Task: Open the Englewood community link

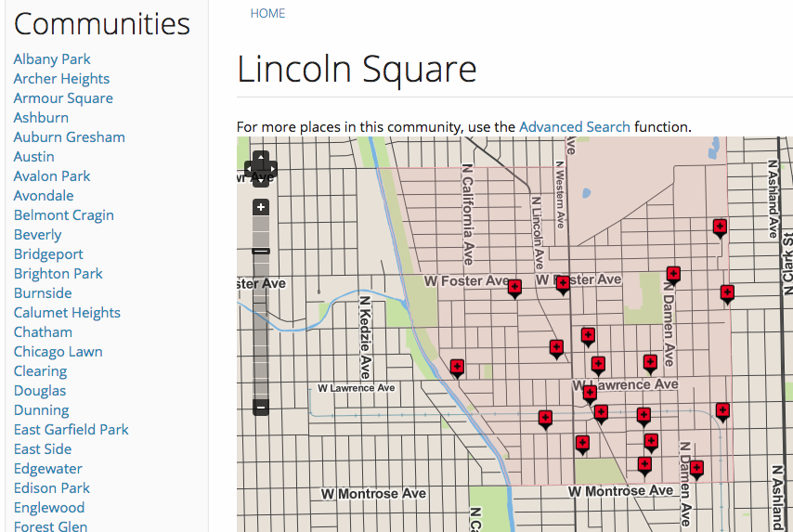Action: [x=49, y=508]
